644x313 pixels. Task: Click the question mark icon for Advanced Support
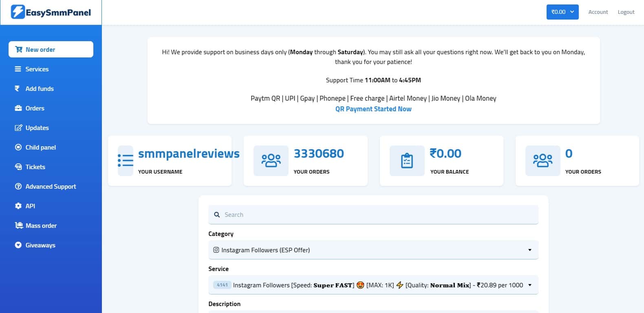point(18,186)
